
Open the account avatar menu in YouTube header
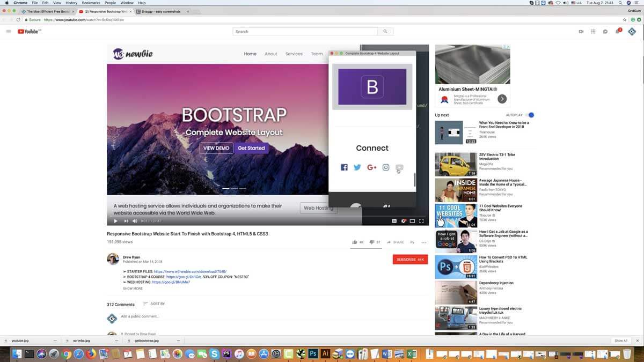tap(632, 32)
